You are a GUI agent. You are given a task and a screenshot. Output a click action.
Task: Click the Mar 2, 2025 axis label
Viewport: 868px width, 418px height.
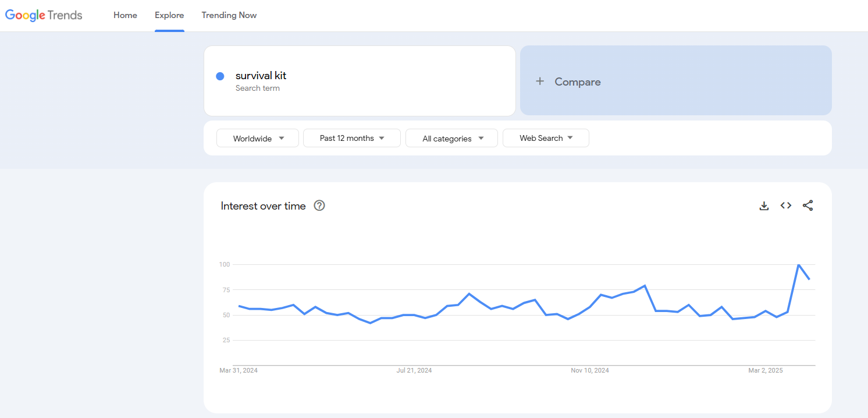tap(765, 370)
